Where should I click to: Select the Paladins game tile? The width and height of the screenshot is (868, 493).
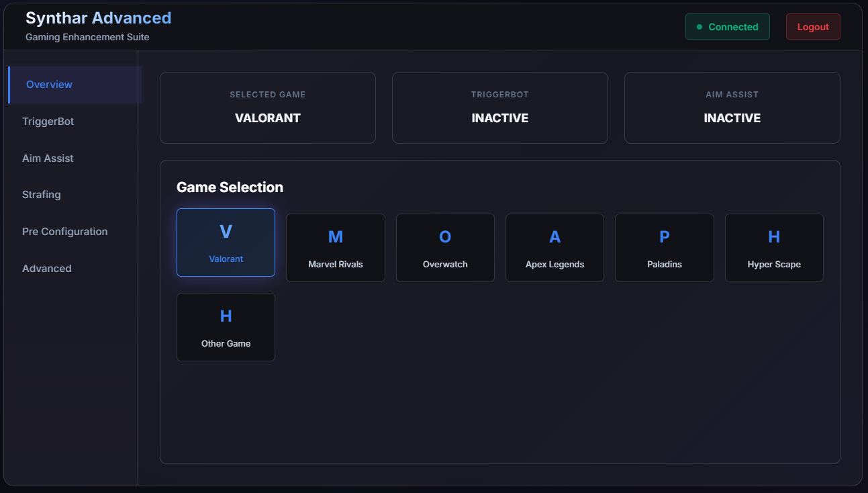(x=664, y=247)
